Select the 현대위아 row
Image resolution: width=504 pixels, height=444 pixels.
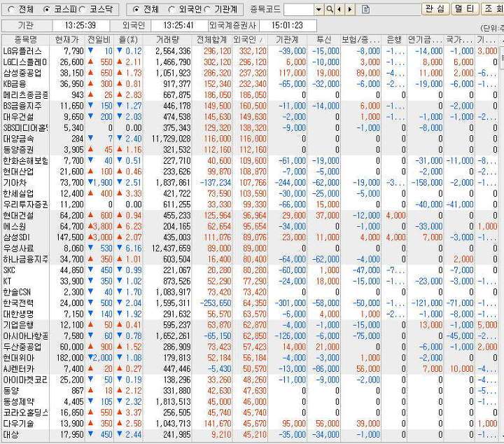[251, 358]
